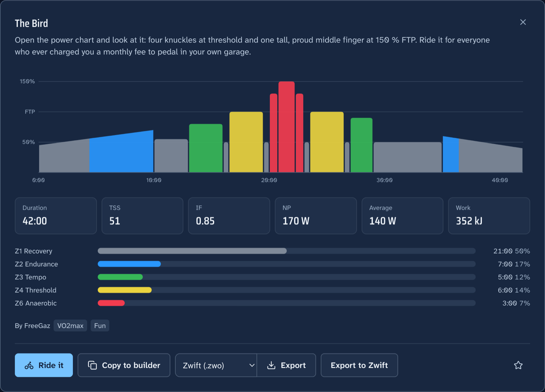Viewport: 545px width, 392px height.
Task: Click the Z4 Threshold yellow bar
Action: click(125, 290)
